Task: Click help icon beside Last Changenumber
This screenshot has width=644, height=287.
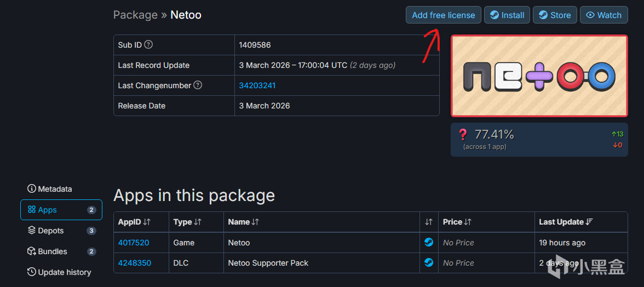Action: [198, 85]
